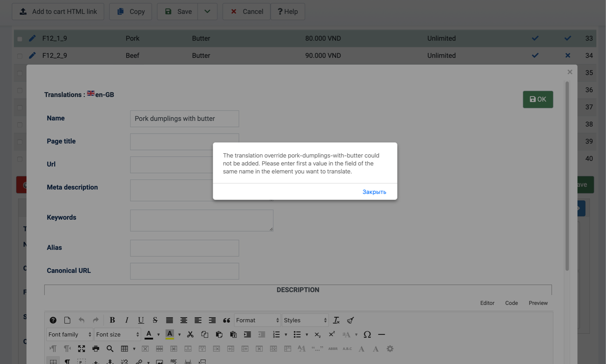Click the Bold formatting icon
Screen dimensions: 606x364
pyautogui.click(x=112, y=320)
